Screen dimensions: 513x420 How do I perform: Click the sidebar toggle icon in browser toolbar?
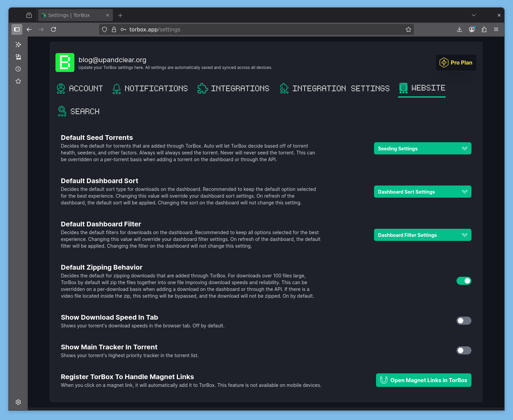point(17,29)
